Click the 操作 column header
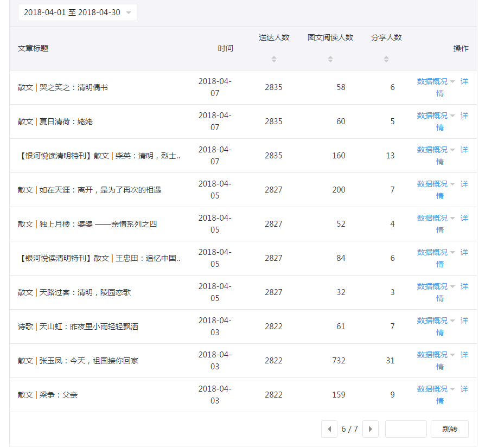The image size is (485, 448). pos(461,48)
